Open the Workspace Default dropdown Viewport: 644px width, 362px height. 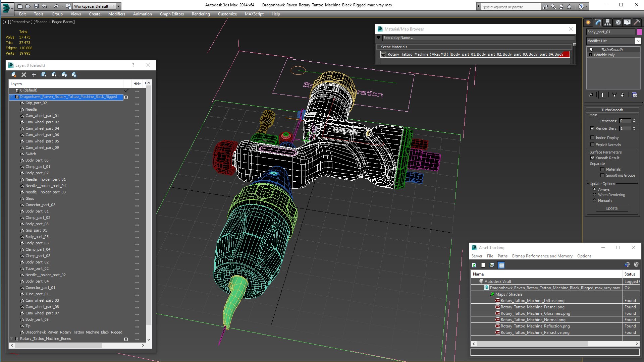tap(95, 6)
